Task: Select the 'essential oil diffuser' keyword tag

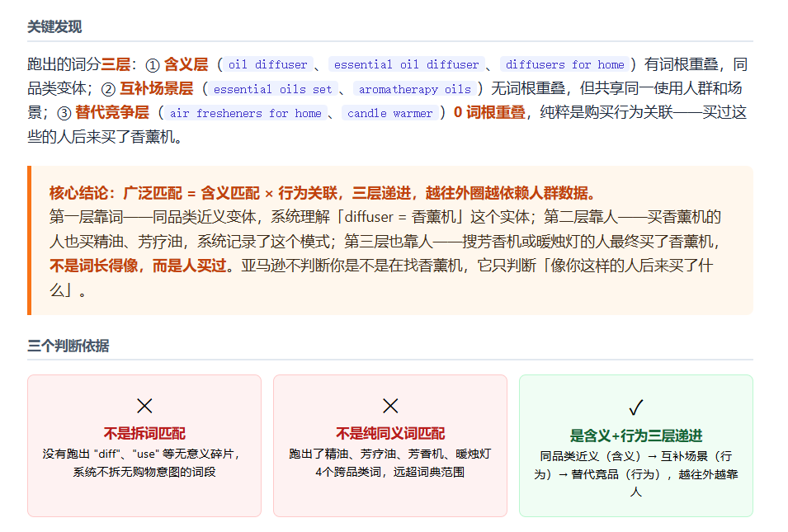Action: tap(407, 64)
